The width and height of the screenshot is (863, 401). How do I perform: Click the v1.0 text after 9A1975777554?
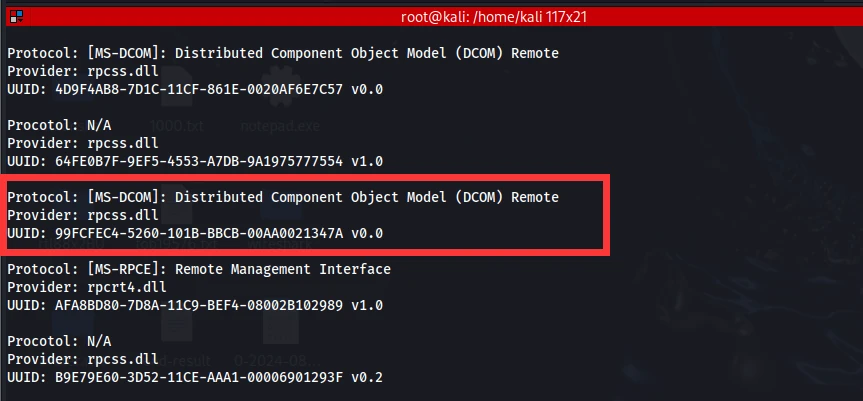click(x=367, y=162)
